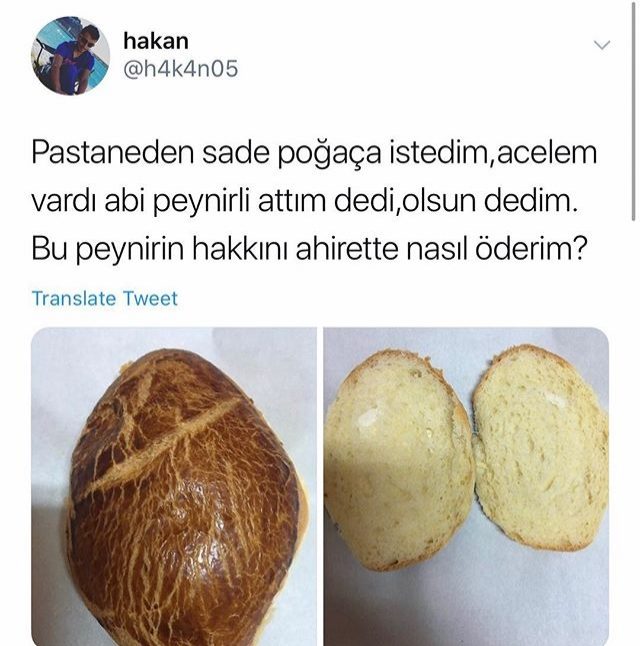Click the tweet line starting with Bu peynirin
Screen dimensions: 640x646
click(309, 250)
